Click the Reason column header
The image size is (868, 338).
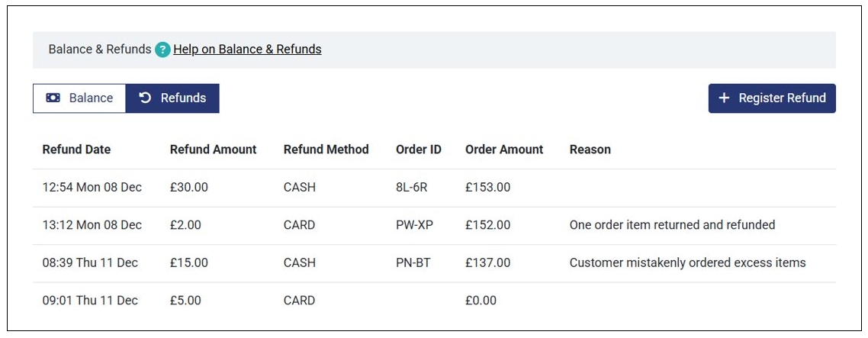590,150
